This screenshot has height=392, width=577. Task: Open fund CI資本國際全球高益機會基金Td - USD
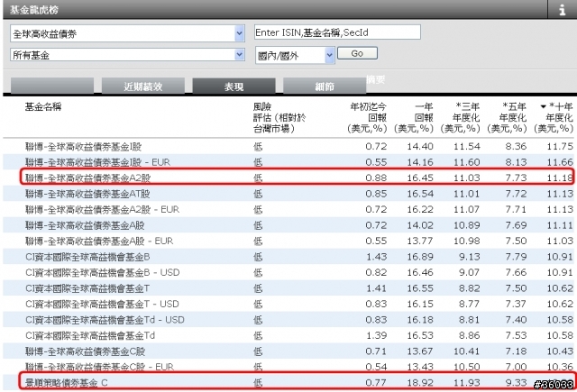105,320
